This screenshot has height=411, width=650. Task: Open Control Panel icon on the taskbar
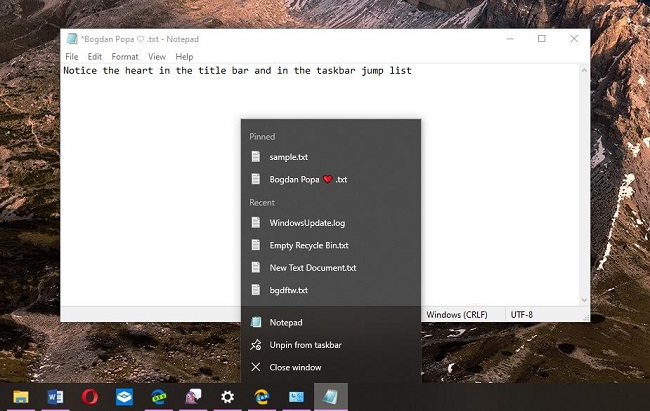pyautogui.click(x=296, y=397)
